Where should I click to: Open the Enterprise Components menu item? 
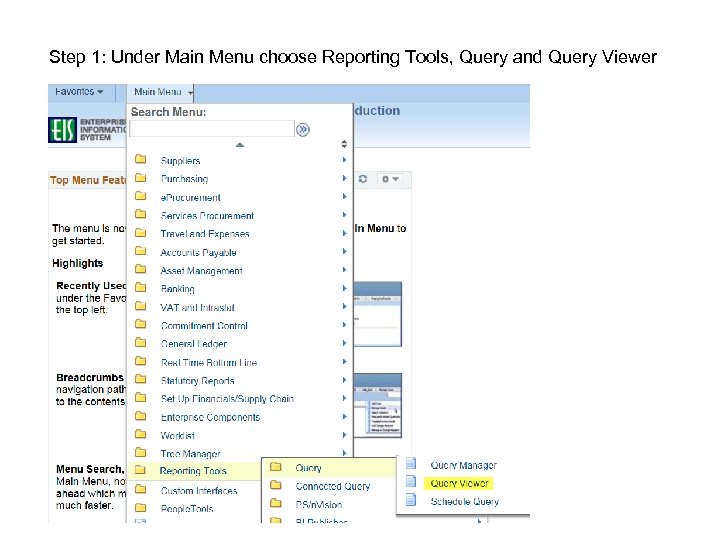(x=210, y=417)
